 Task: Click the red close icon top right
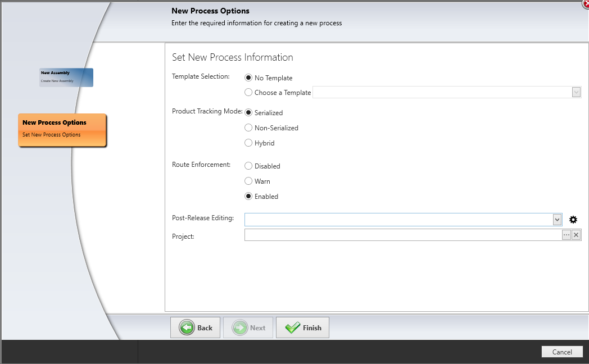tap(585, 4)
